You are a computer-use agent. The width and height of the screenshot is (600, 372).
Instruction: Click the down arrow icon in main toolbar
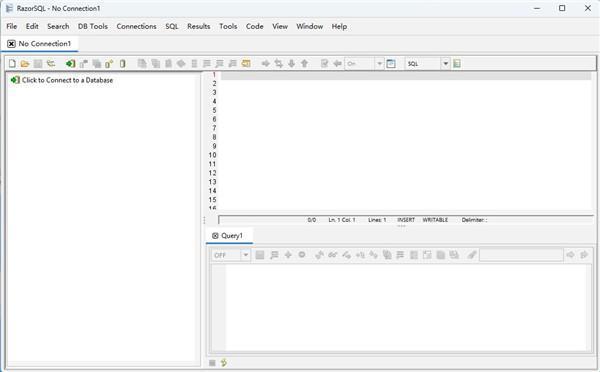point(292,64)
